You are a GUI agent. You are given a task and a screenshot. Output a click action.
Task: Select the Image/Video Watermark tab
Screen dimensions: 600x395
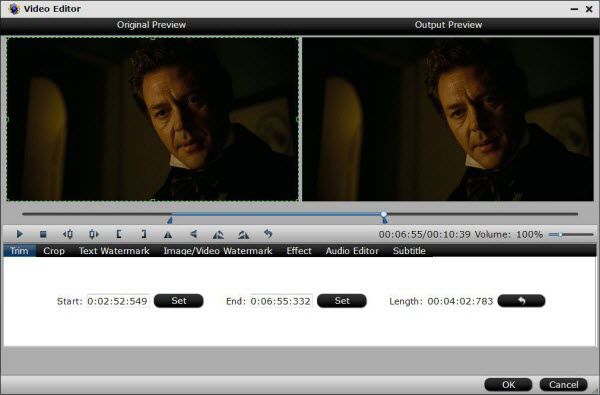click(x=218, y=251)
